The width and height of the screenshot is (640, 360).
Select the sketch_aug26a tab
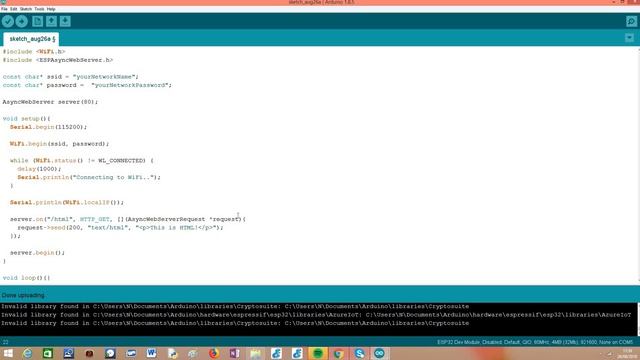[31, 39]
